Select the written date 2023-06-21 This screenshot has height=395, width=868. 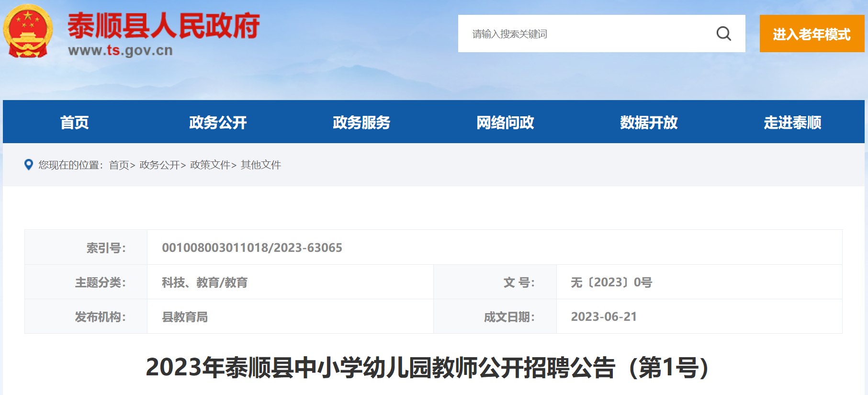click(x=604, y=316)
